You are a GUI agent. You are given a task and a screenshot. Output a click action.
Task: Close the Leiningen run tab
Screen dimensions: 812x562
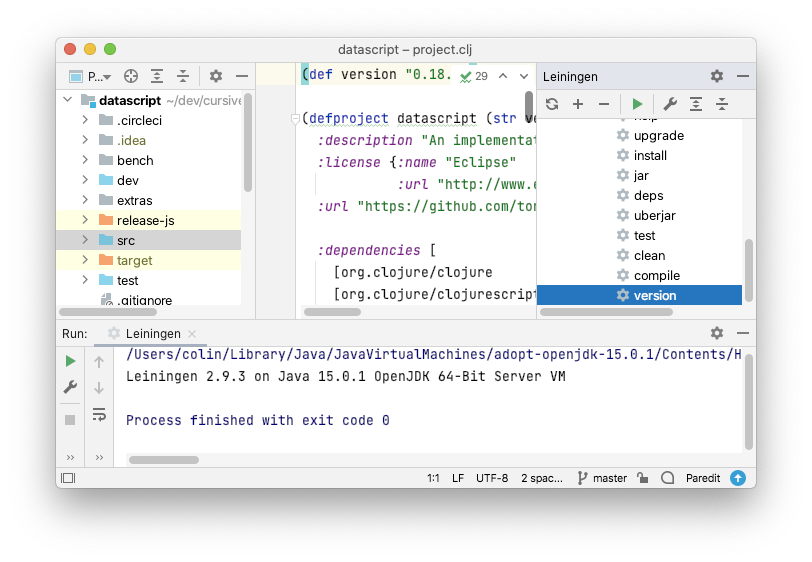coord(192,334)
